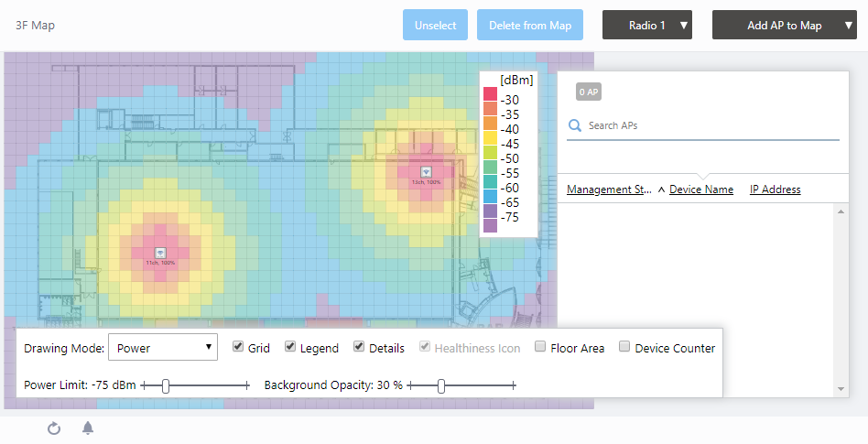Sort by Management Status column header
Image resolution: width=868 pixels, height=444 pixels.
(609, 190)
